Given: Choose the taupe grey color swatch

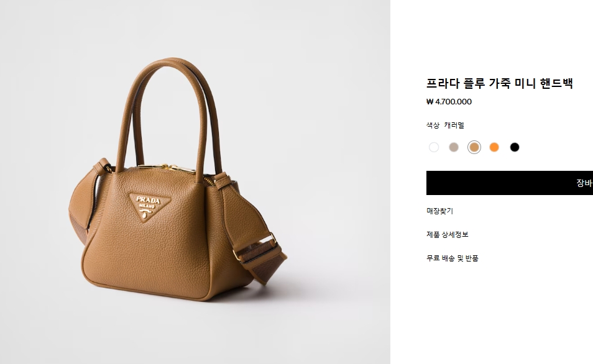Looking at the screenshot, I should 454,147.
